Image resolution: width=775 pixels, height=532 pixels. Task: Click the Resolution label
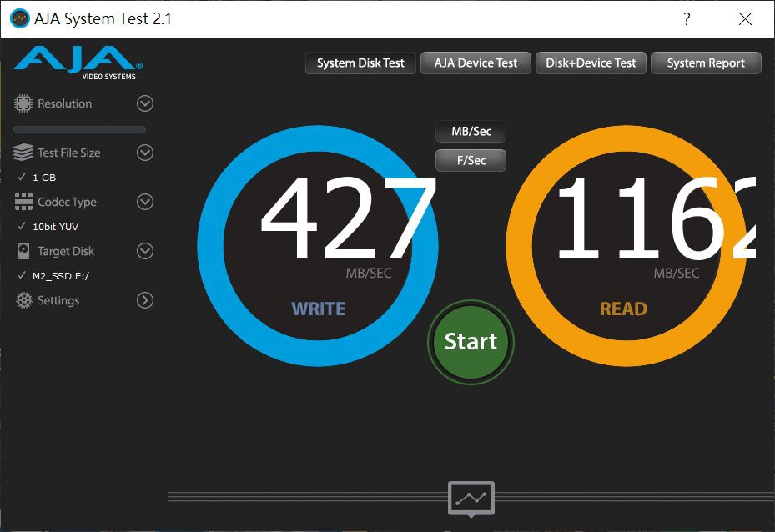point(65,103)
